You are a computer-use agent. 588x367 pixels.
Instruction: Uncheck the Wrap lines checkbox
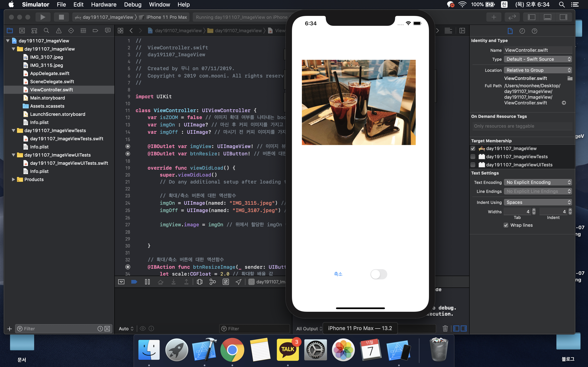tap(506, 225)
